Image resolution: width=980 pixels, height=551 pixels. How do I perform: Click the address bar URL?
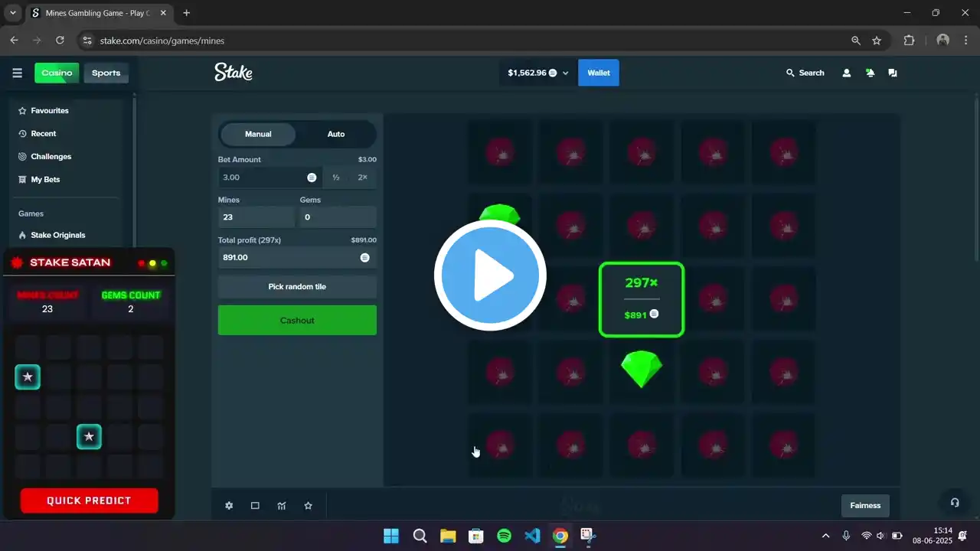pos(162,41)
